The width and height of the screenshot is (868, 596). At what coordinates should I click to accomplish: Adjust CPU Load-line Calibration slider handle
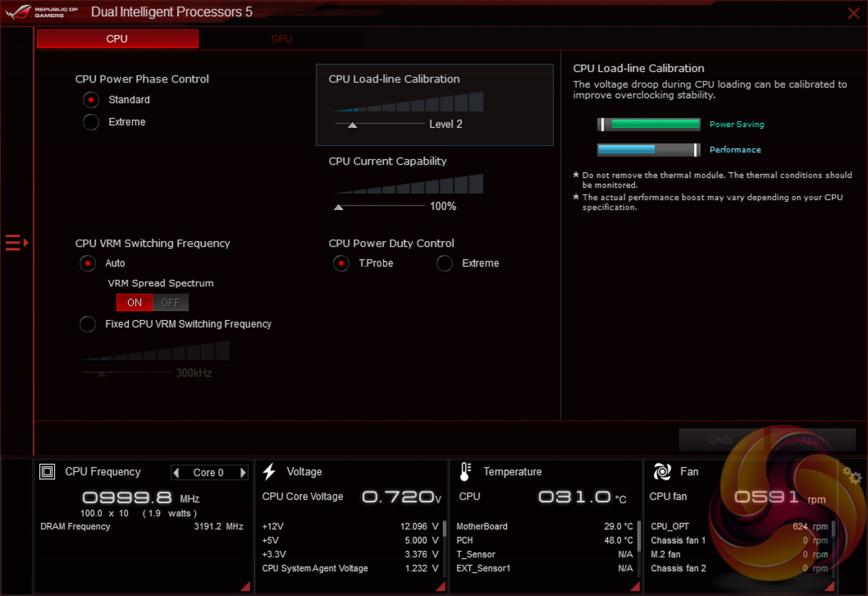tap(353, 125)
